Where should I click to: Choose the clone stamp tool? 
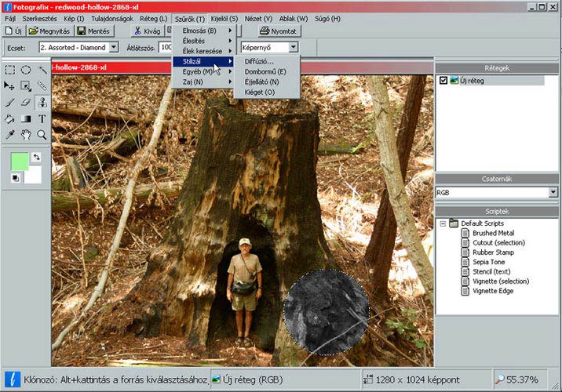[x=42, y=102]
